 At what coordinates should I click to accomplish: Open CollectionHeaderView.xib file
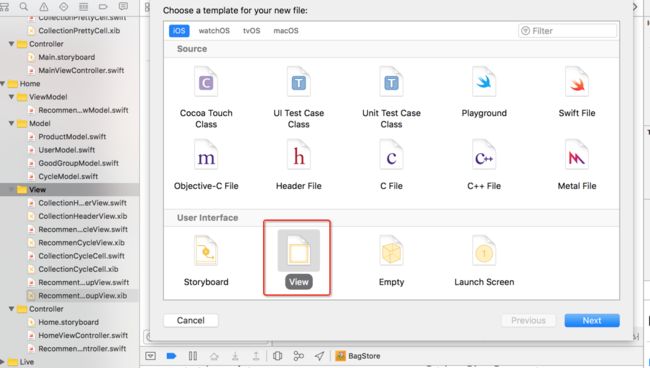tap(82, 216)
